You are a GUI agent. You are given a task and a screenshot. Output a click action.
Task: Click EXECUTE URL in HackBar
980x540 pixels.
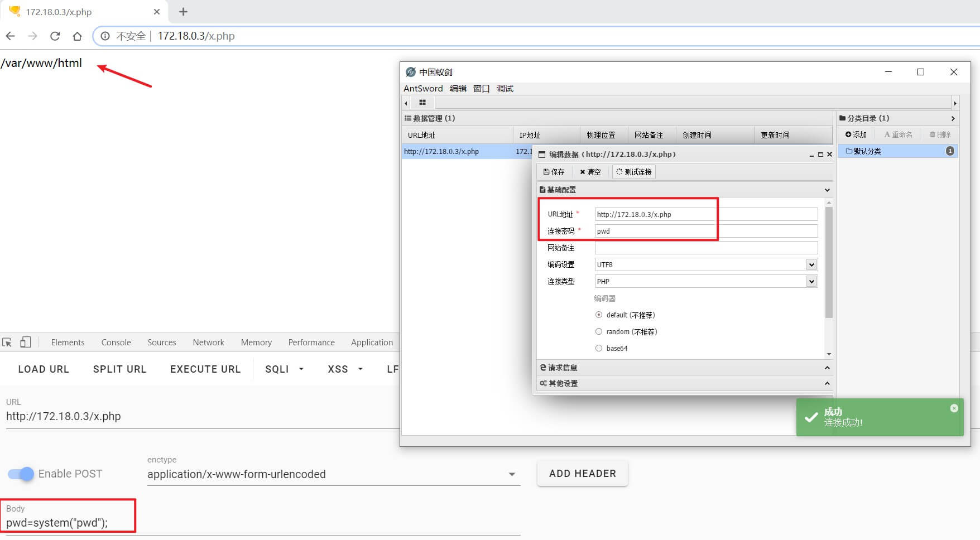click(205, 369)
